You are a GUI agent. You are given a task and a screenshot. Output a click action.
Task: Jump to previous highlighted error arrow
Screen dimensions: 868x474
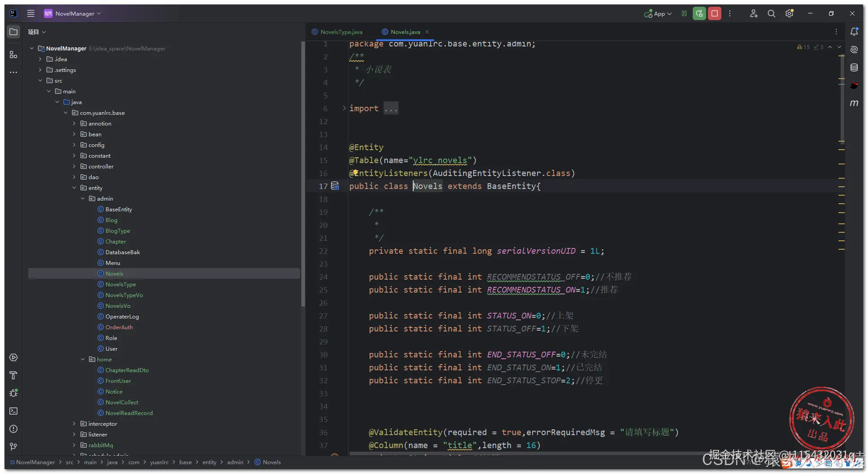[830, 47]
